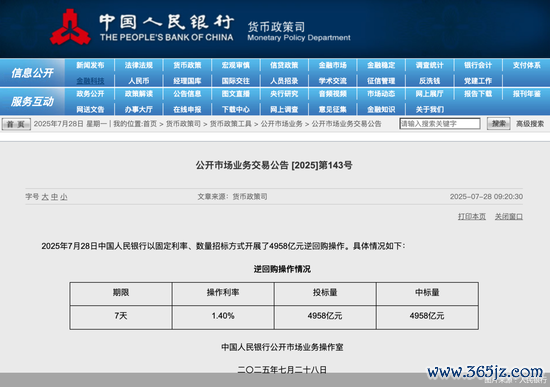The image size is (550, 387).
Task: Go to the 人民币 section
Action: click(139, 81)
